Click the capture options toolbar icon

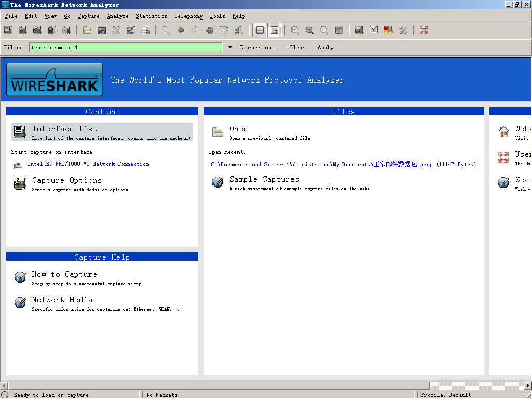[23, 30]
